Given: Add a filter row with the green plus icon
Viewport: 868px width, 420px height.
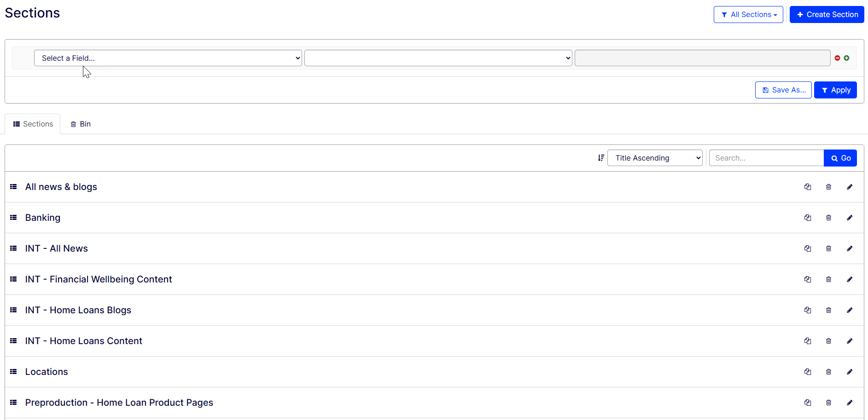Looking at the screenshot, I should pyautogui.click(x=847, y=58).
